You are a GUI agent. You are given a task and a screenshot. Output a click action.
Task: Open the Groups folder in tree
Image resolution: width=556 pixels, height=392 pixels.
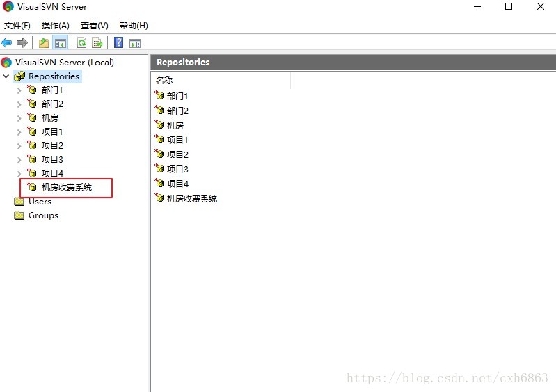pos(43,215)
